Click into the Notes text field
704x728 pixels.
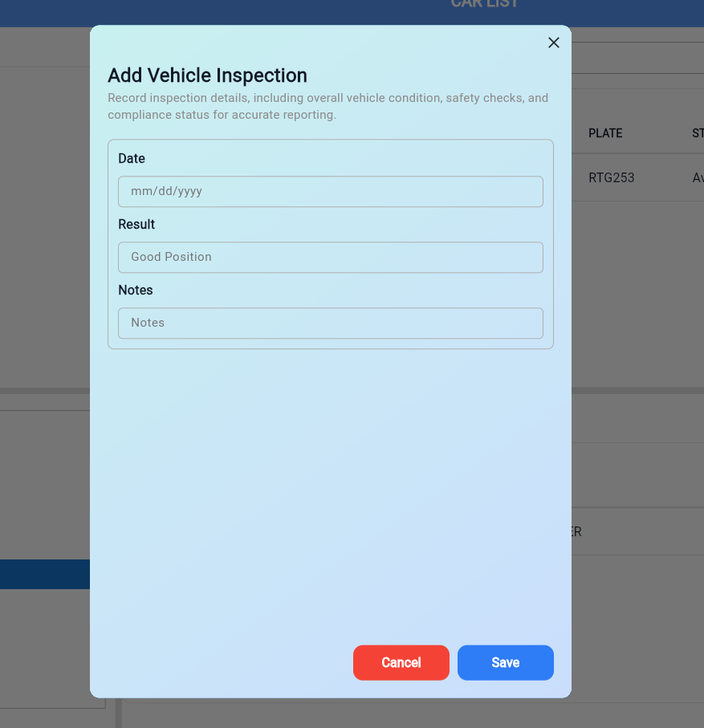[x=330, y=323]
